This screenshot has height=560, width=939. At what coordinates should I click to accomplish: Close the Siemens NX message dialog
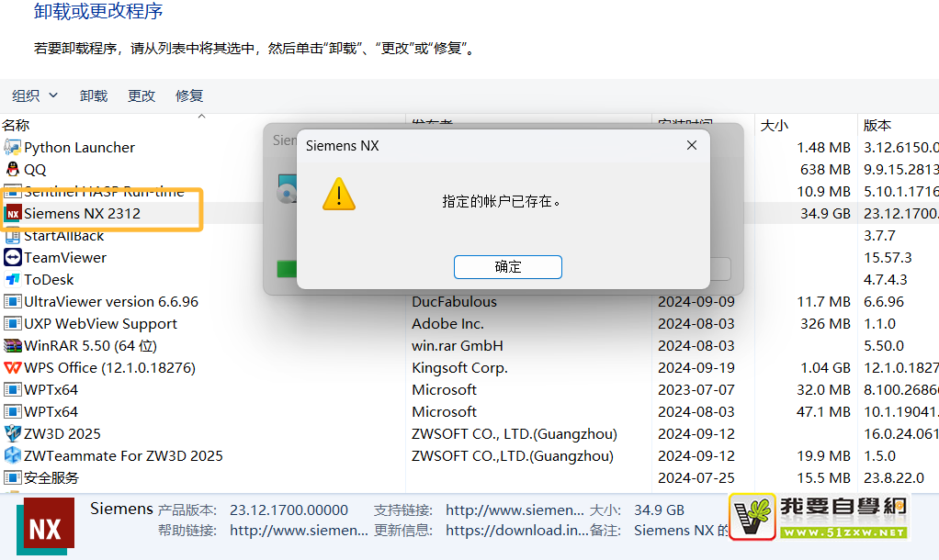(x=692, y=145)
